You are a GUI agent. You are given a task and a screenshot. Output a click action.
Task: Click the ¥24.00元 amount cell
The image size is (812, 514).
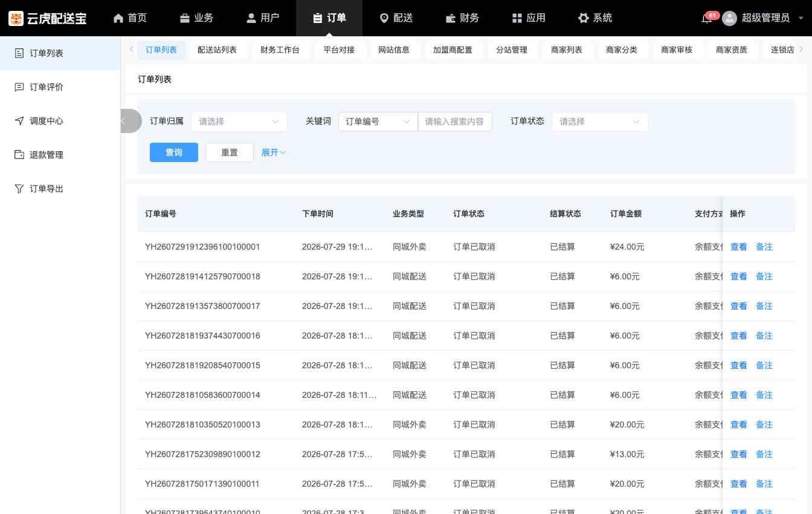[x=627, y=247]
